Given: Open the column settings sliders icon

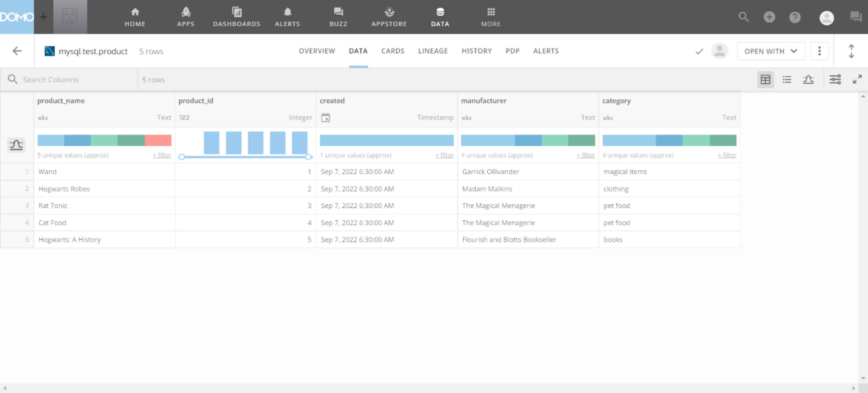Looking at the screenshot, I should coord(835,79).
